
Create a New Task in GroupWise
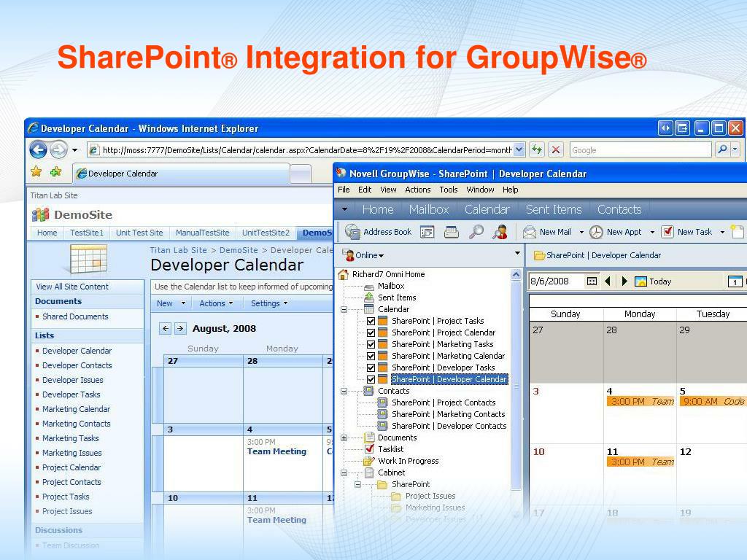686,232
